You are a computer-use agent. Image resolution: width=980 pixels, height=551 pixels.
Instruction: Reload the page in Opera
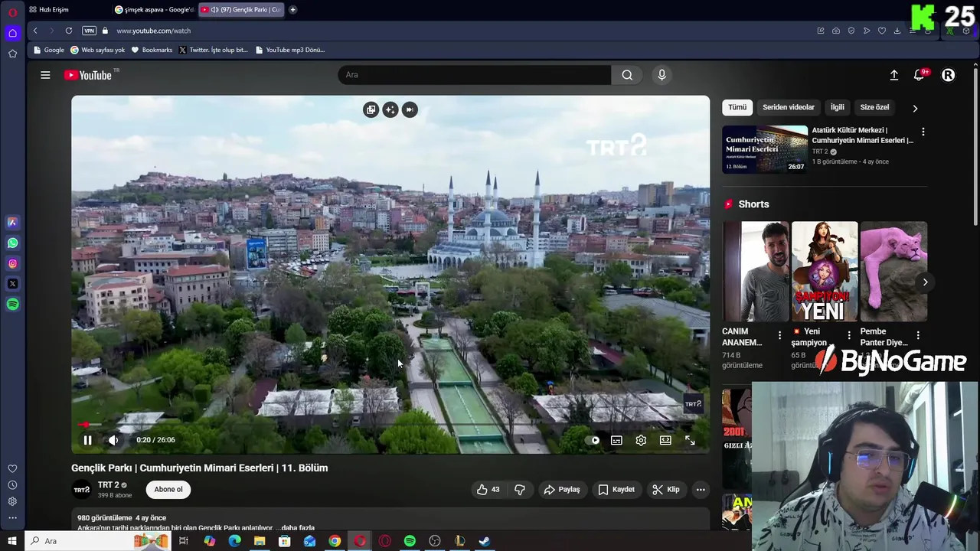click(68, 31)
